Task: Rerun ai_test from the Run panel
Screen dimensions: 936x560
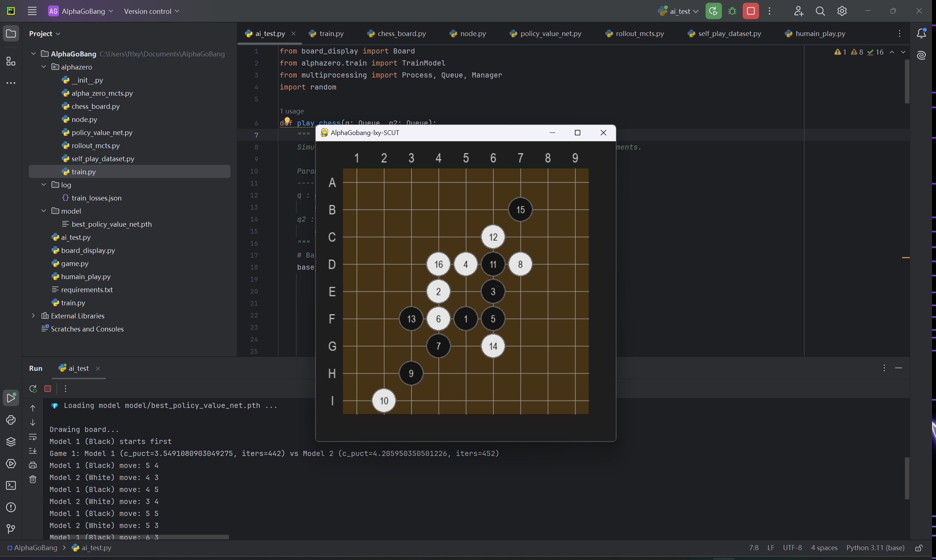Action: click(33, 388)
